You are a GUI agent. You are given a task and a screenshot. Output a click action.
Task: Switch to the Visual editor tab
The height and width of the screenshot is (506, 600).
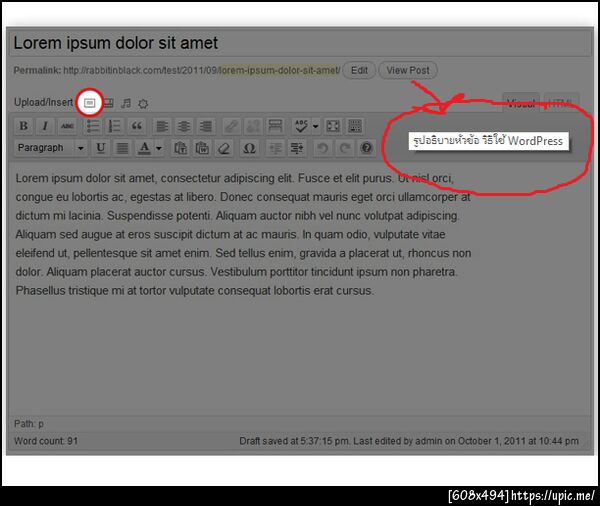[x=521, y=103]
